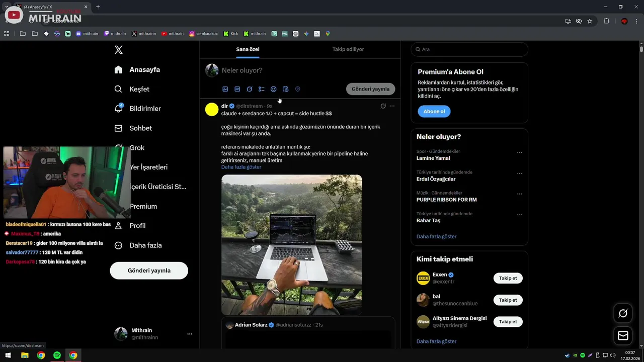Viewport: 644px width, 362px height.
Task: Open quoted Adrian Solarz post
Action: click(x=308, y=333)
